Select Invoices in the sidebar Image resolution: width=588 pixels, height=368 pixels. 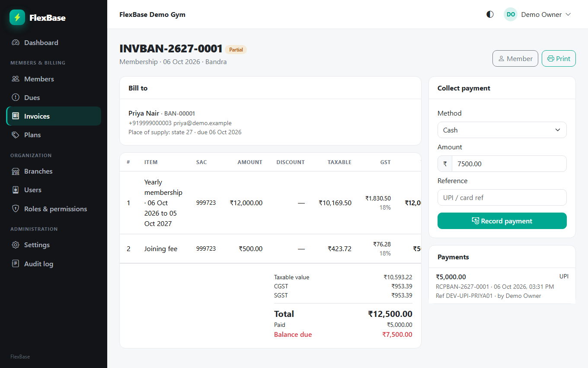coord(54,116)
